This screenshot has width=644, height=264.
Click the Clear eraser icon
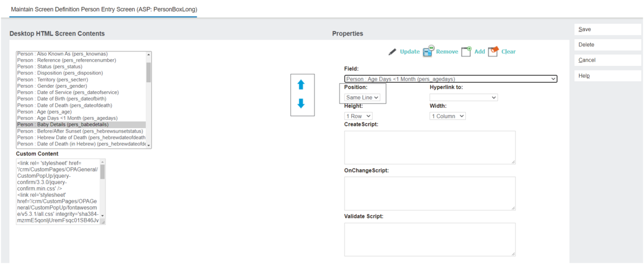pos(493,51)
